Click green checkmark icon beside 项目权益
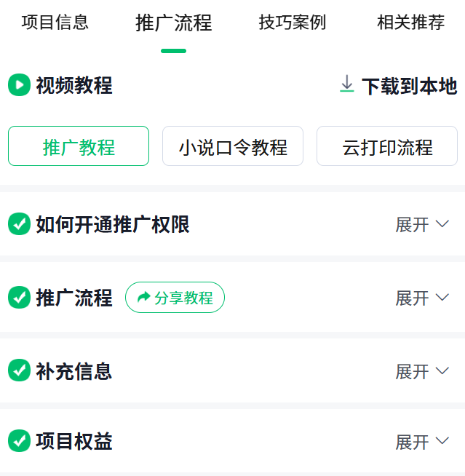The image size is (465, 476). click(19, 441)
